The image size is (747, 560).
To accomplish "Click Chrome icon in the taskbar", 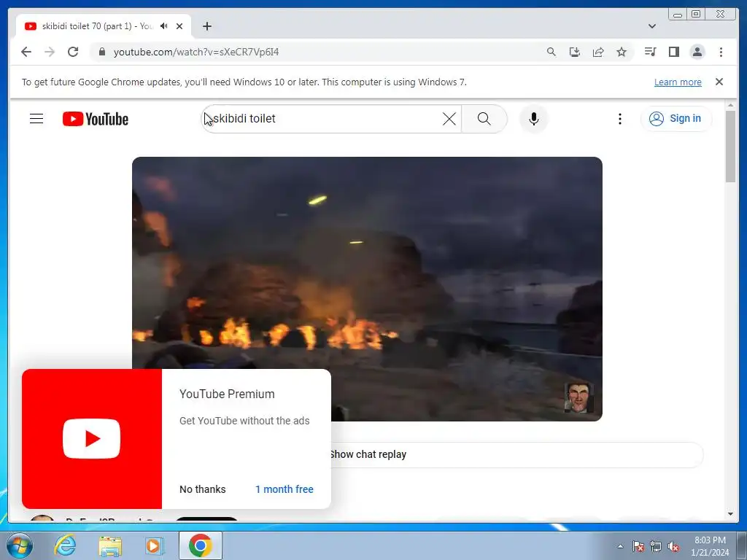I will (x=200, y=545).
